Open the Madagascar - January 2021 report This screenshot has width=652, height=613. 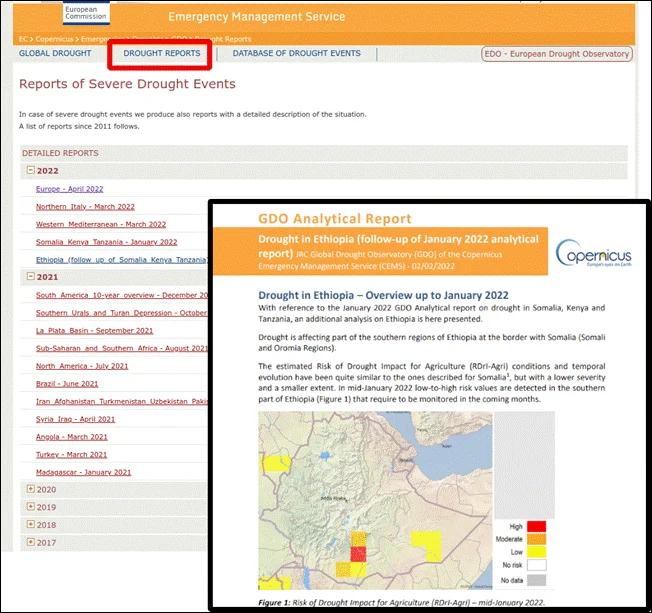point(83,472)
